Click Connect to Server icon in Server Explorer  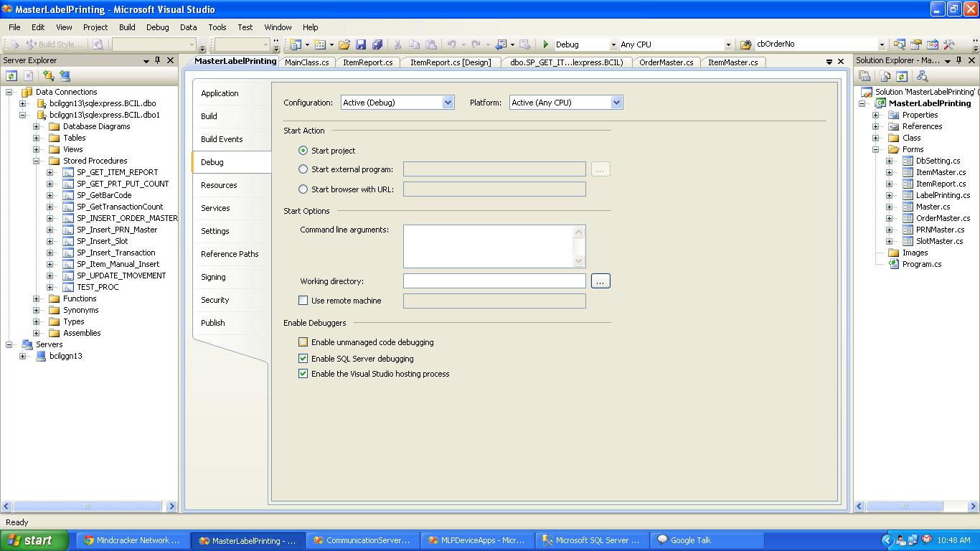point(65,75)
